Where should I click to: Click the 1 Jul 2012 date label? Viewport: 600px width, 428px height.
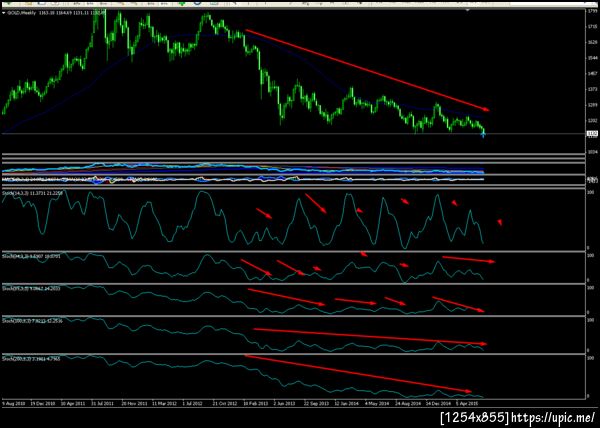[x=193, y=404]
